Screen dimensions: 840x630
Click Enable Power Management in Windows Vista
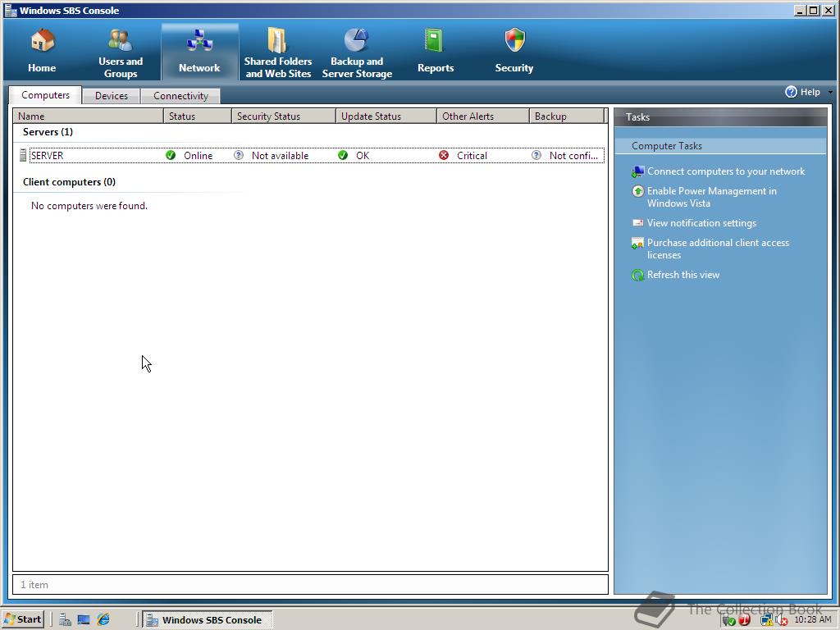click(712, 197)
